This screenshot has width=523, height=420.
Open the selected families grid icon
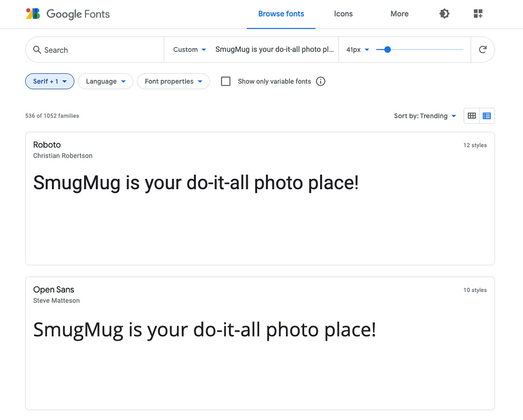click(x=478, y=14)
